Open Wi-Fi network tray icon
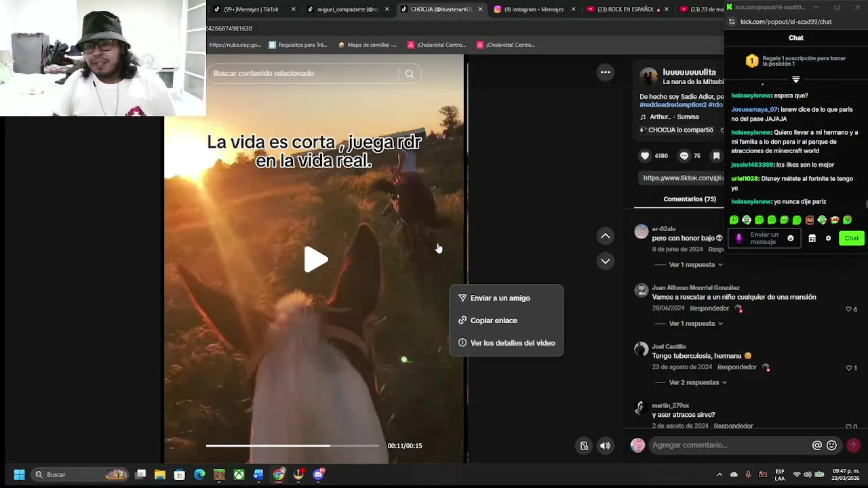The image size is (868, 488). (x=797, y=474)
